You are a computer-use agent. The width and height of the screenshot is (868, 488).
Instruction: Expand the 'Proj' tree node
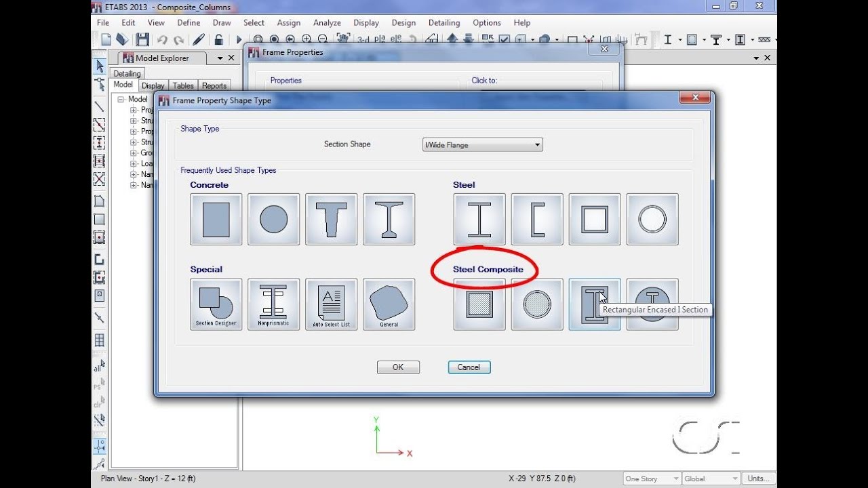tap(134, 110)
